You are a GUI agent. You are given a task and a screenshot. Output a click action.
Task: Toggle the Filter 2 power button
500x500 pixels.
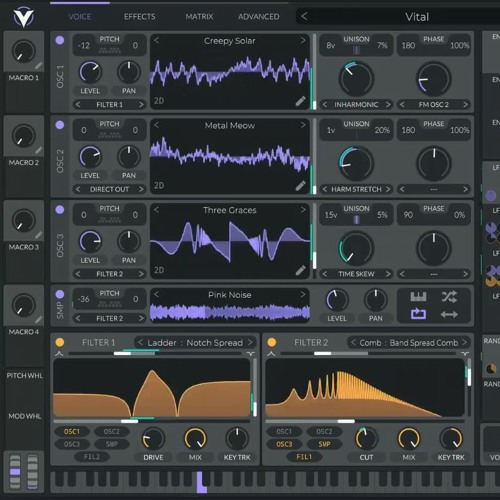(272, 342)
